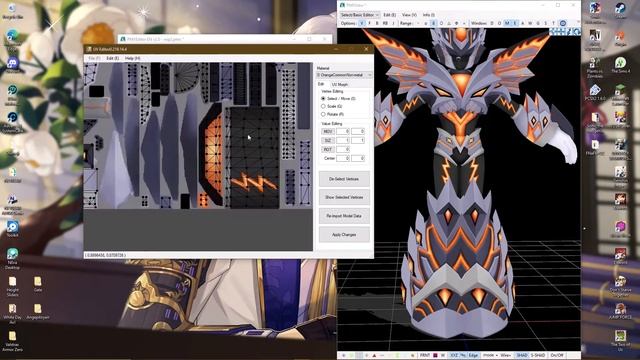The image size is (640, 360).
Task: Open the Select:Basic Editor dropdown in PmxView
Action: (360, 15)
